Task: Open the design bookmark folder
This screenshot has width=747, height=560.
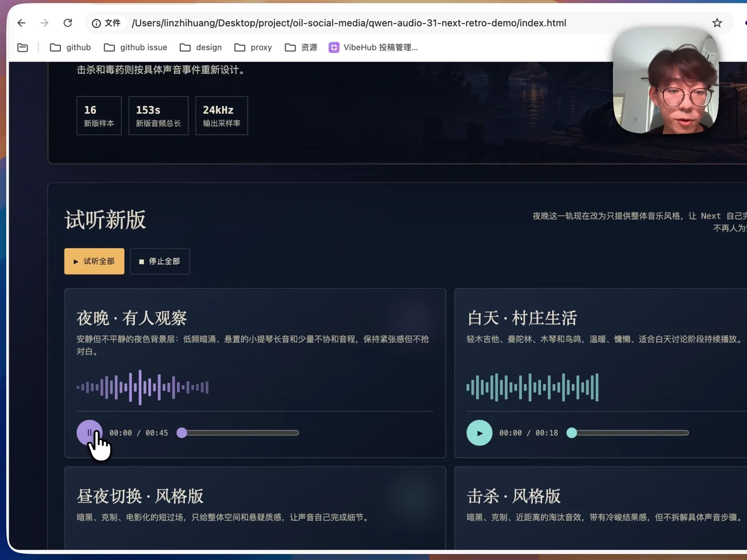Action: click(x=201, y=47)
